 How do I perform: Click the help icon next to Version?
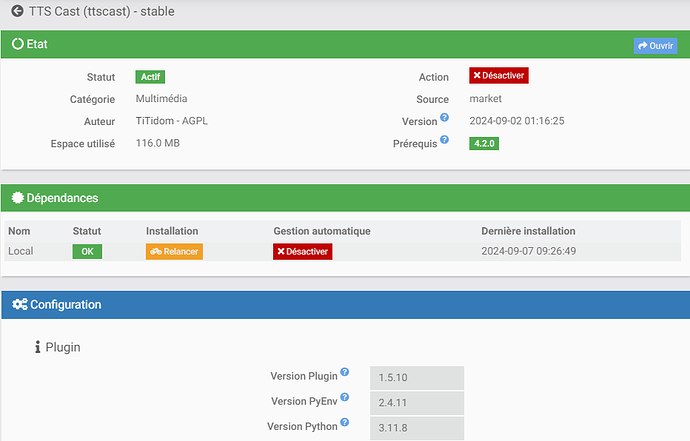(444, 117)
